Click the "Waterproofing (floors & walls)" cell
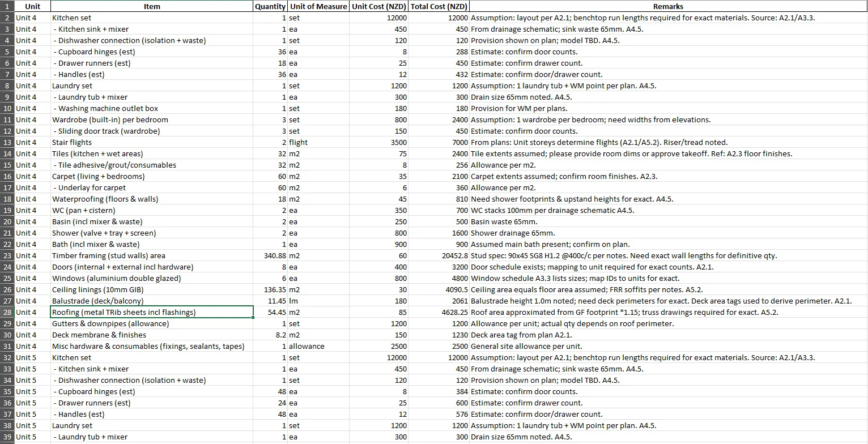 [x=152, y=199]
